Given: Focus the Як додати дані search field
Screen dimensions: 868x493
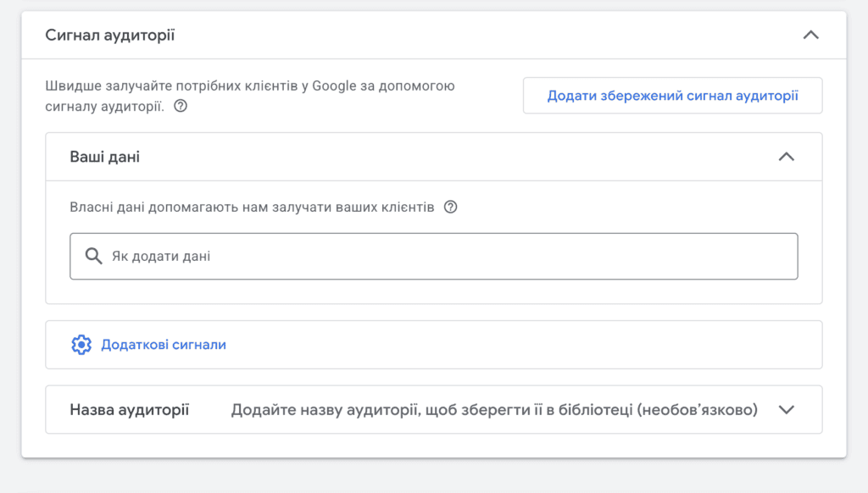Looking at the screenshot, I should click(434, 256).
